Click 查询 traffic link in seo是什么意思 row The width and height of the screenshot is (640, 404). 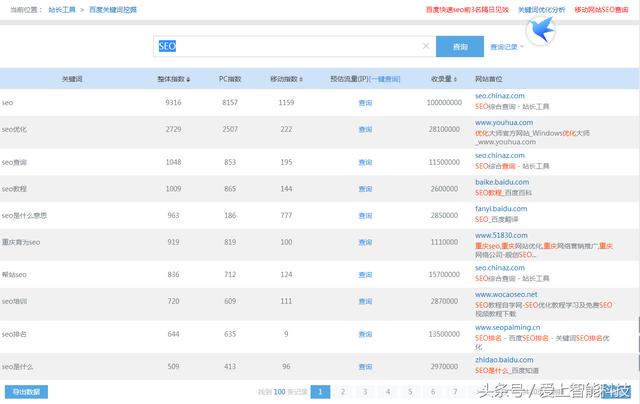click(x=365, y=215)
